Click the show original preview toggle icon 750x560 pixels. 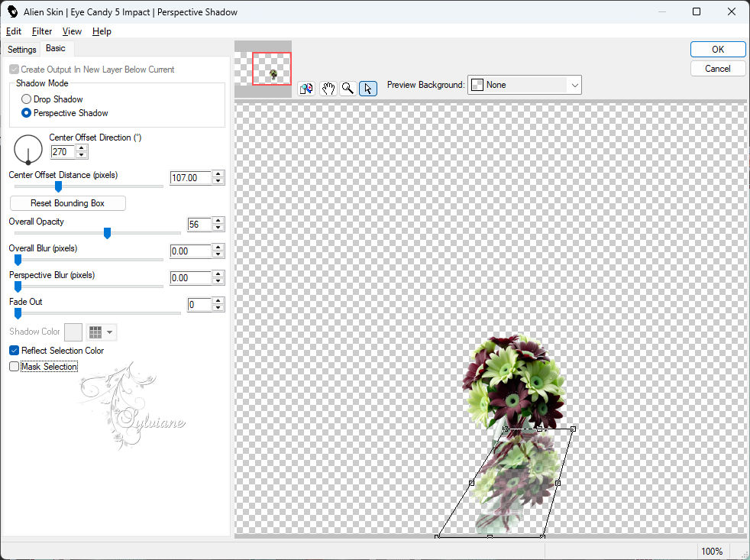click(x=306, y=89)
